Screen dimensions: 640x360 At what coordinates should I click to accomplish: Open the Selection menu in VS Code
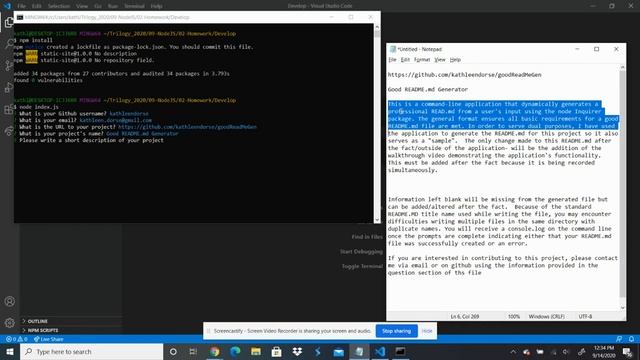[x=59, y=6]
